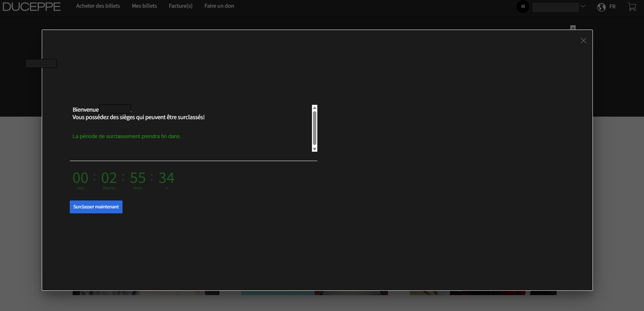The image size is (644, 311).
Task: Click the countdown minutes value 55
Action: (138, 178)
